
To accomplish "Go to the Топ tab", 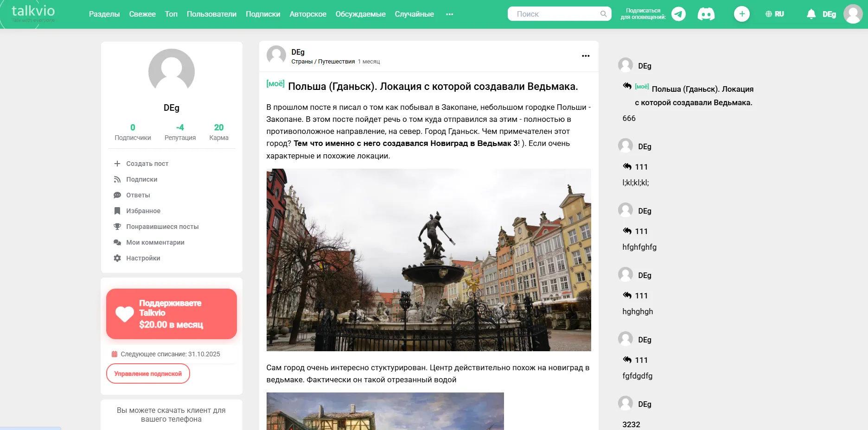I will (x=171, y=14).
